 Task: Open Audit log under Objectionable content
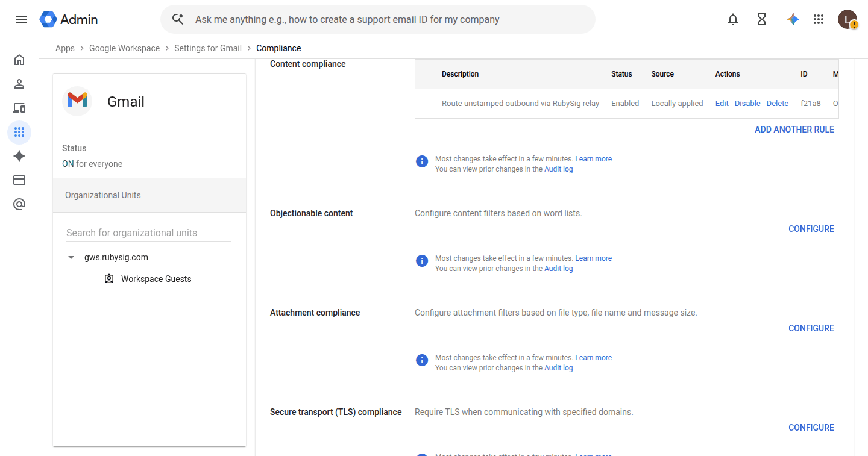pyautogui.click(x=559, y=269)
